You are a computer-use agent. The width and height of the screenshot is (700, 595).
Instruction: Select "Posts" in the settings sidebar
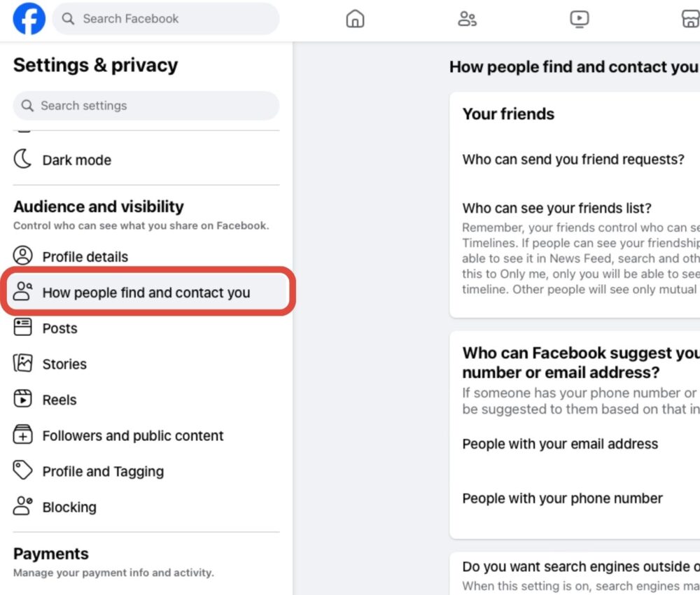pos(59,328)
